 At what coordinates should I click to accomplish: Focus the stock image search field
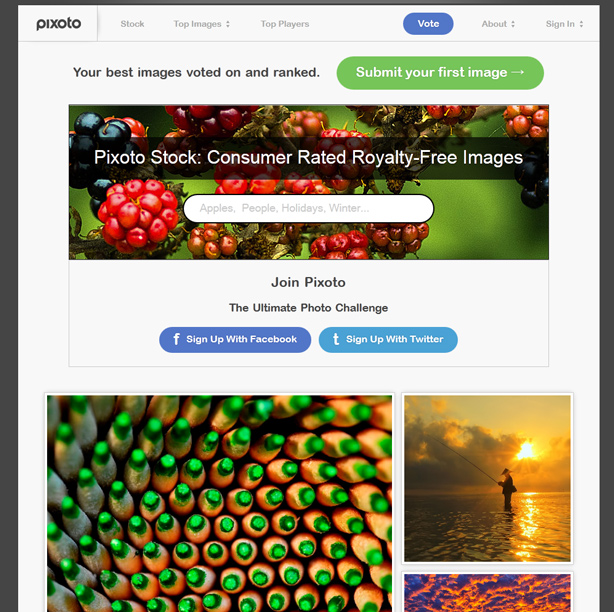(309, 208)
